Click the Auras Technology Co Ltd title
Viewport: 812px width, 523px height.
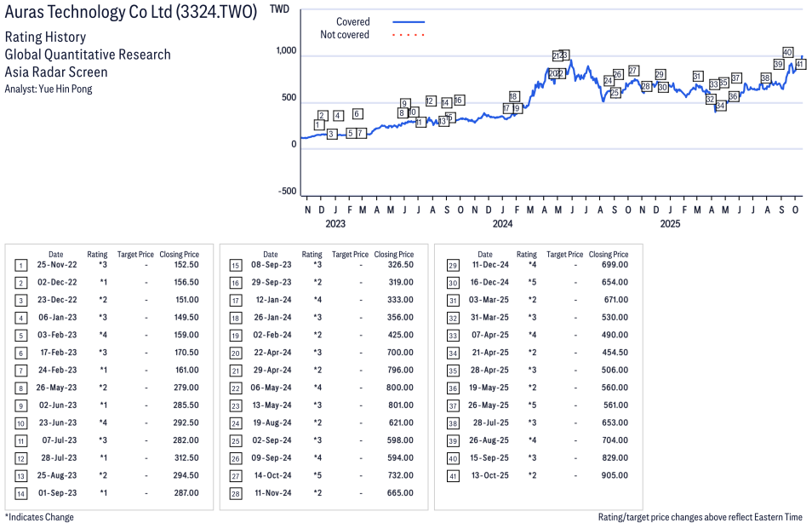tap(131, 14)
